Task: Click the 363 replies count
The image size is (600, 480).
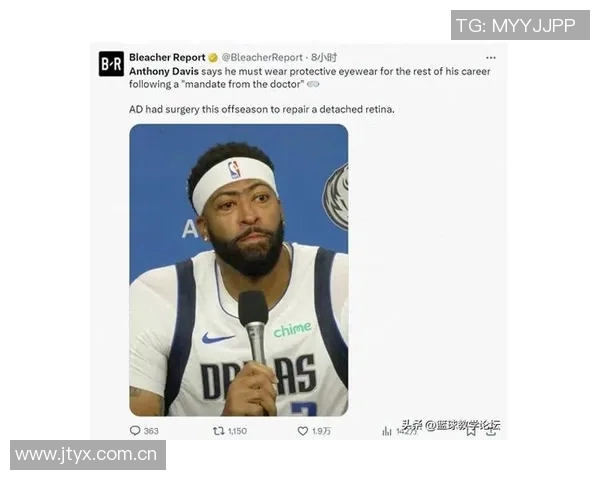Action: click(x=151, y=431)
